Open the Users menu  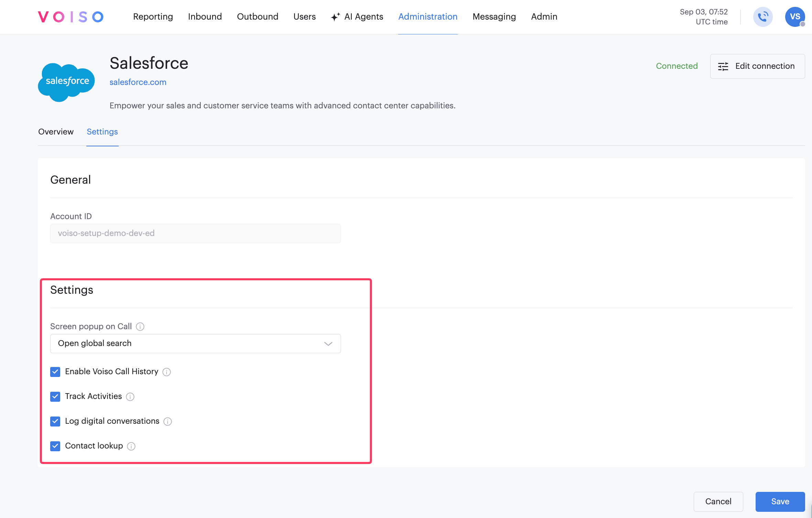click(305, 17)
